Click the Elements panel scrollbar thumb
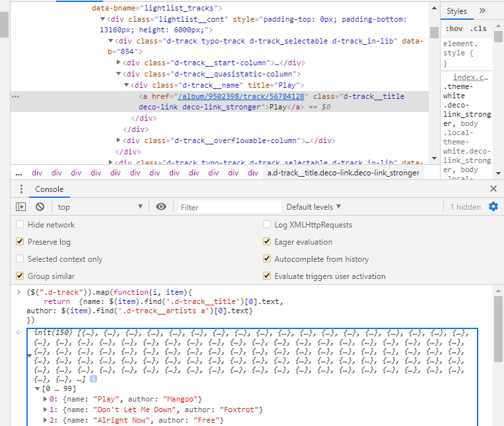The height and width of the screenshot is (426, 504). tap(434, 32)
